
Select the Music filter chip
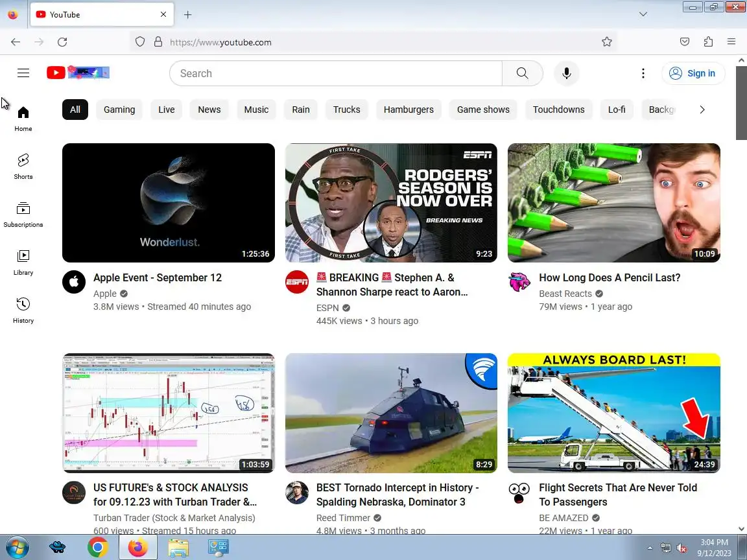coord(256,110)
